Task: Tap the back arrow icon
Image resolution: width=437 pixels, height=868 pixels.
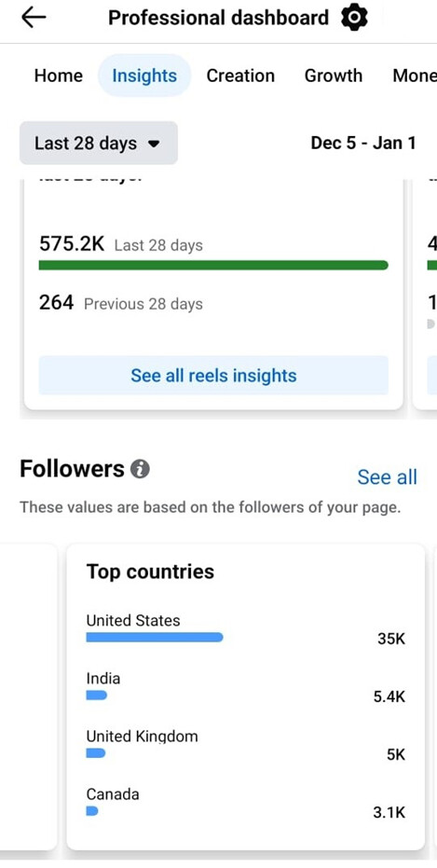Action: [34, 18]
